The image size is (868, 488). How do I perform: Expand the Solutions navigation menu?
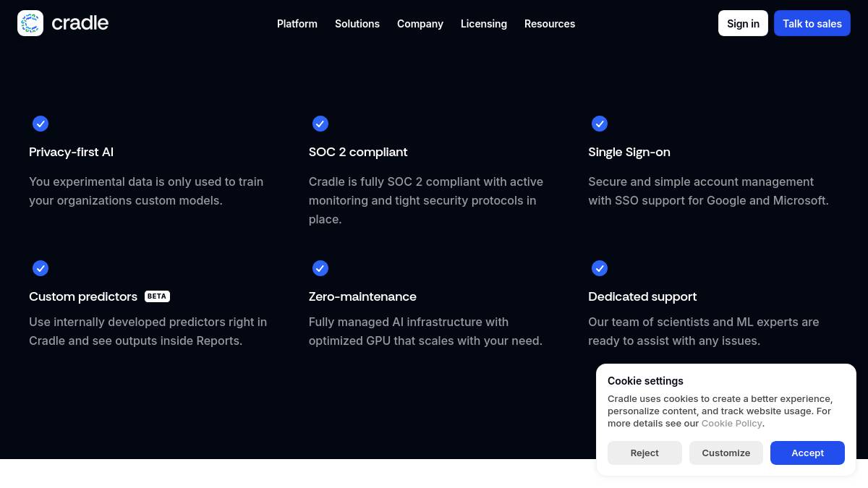click(x=357, y=24)
